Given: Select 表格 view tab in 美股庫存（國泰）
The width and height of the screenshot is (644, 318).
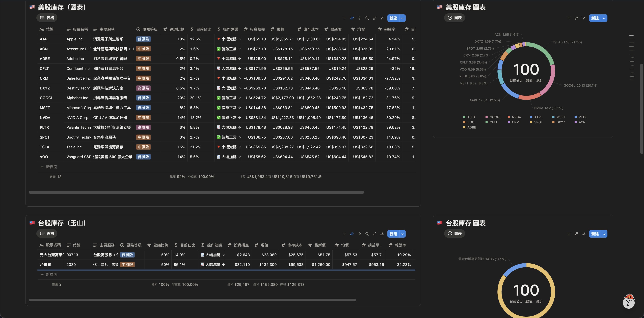Looking at the screenshot, I should [x=47, y=18].
